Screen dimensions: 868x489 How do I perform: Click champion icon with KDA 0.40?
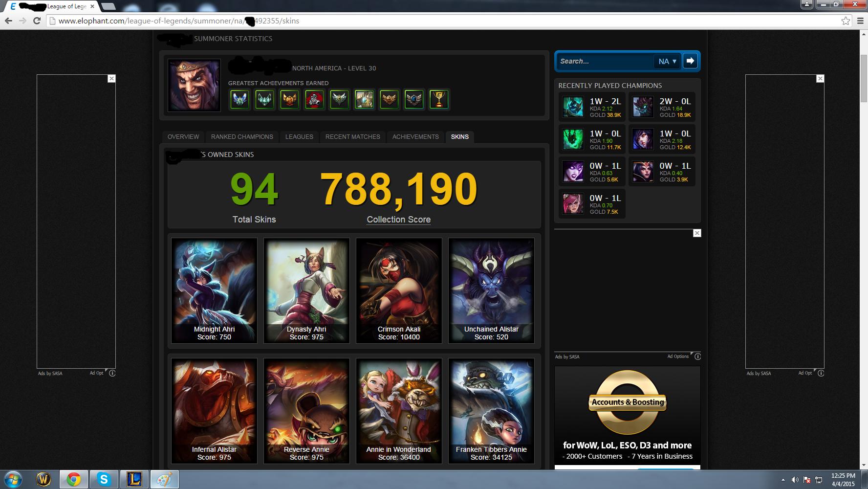coord(643,172)
